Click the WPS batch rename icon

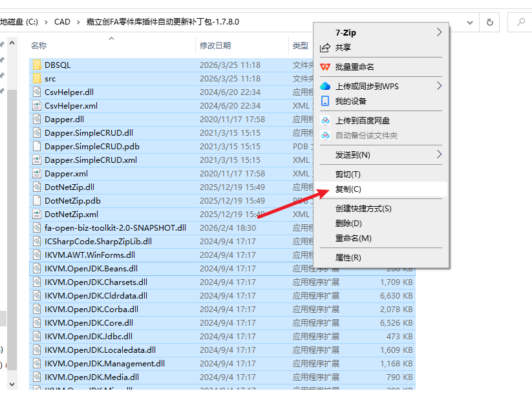coord(325,67)
